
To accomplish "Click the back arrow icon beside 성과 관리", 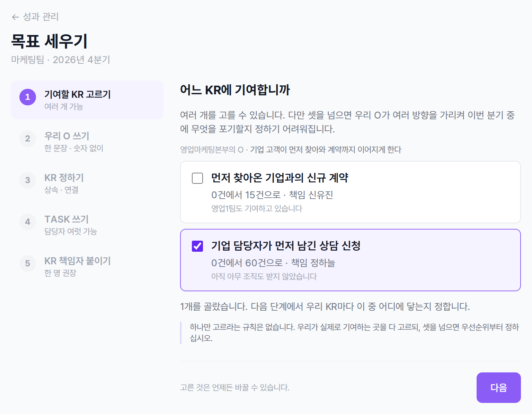I will [15, 17].
